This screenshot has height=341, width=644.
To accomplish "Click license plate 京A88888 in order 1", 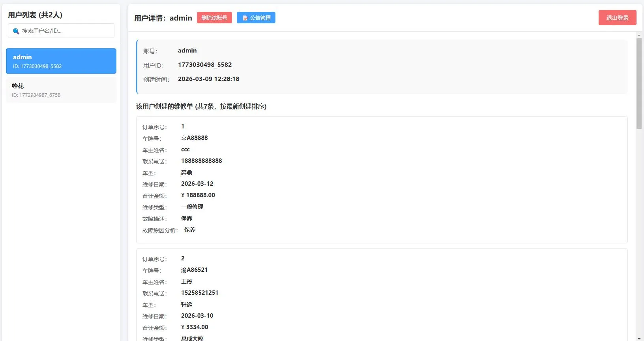I will click(194, 138).
